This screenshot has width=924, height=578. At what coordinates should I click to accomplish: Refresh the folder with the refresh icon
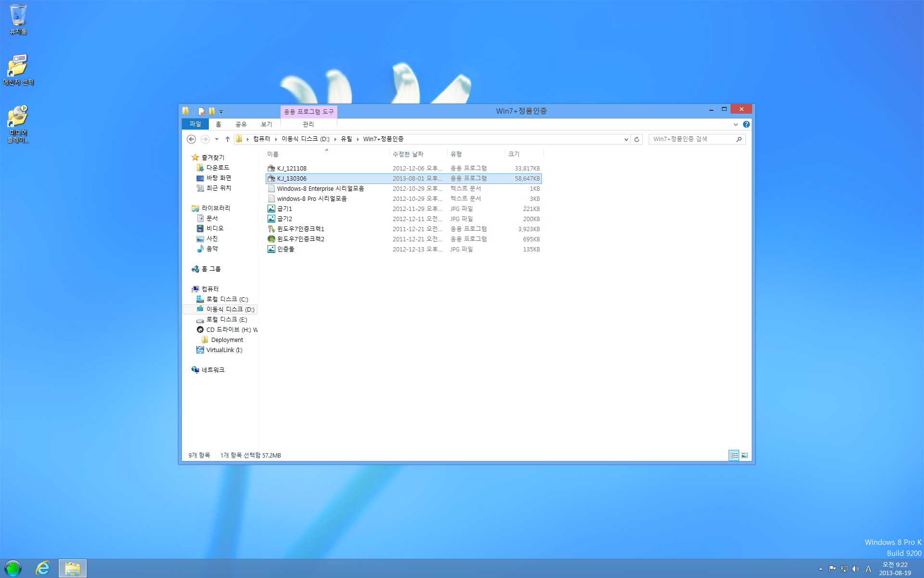(x=637, y=139)
